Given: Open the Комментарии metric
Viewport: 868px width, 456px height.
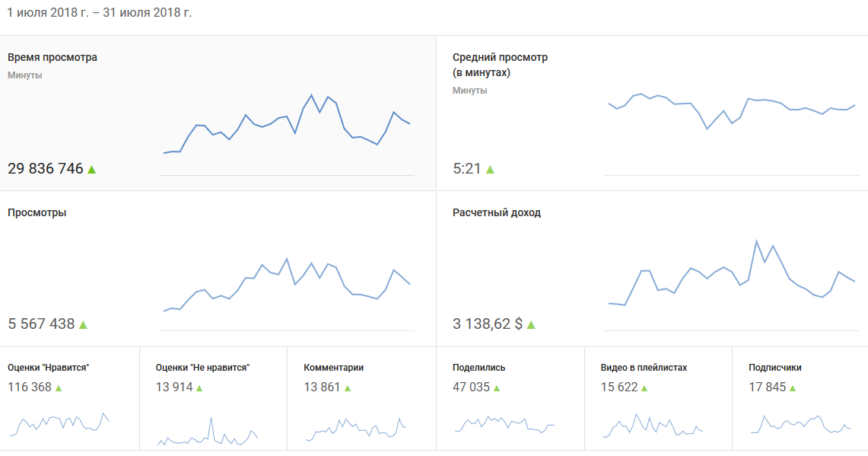Looking at the screenshot, I should tap(333, 367).
